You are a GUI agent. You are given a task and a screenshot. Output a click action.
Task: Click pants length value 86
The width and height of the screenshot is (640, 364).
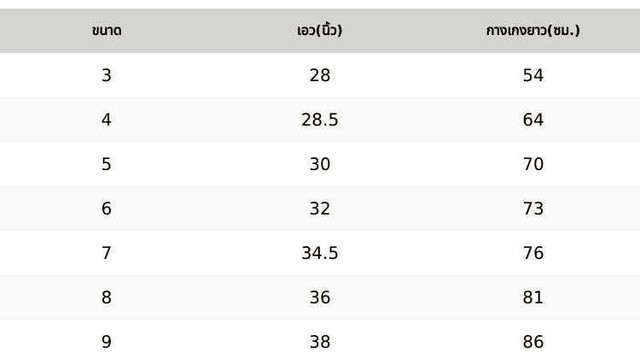[x=533, y=342]
